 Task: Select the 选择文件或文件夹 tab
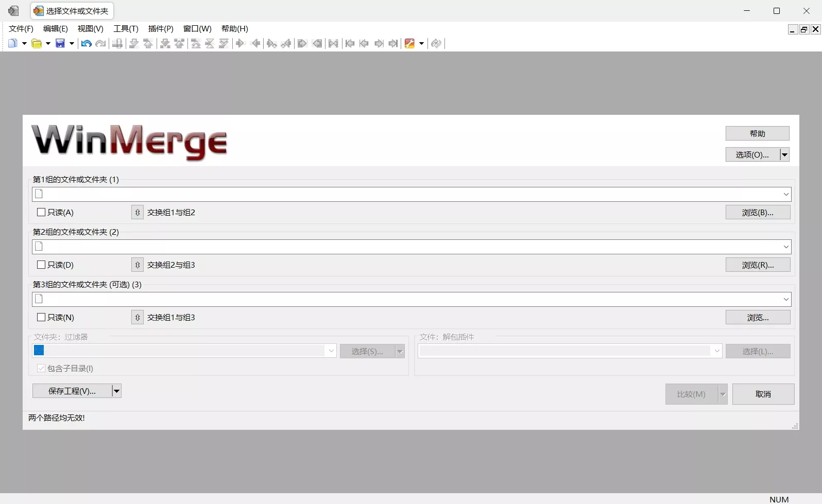pyautogui.click(x=72, y=11)
